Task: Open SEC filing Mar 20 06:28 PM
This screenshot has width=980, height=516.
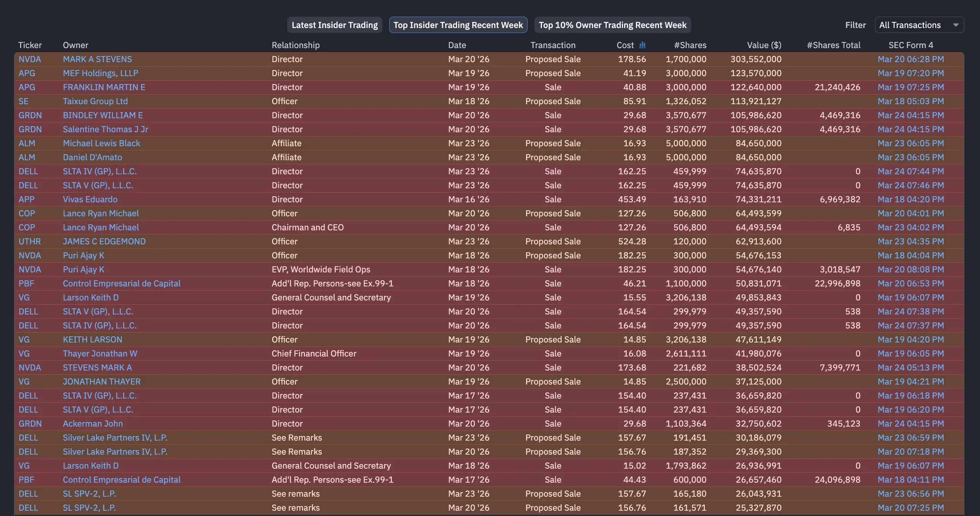Action: (x=910, y=59)
